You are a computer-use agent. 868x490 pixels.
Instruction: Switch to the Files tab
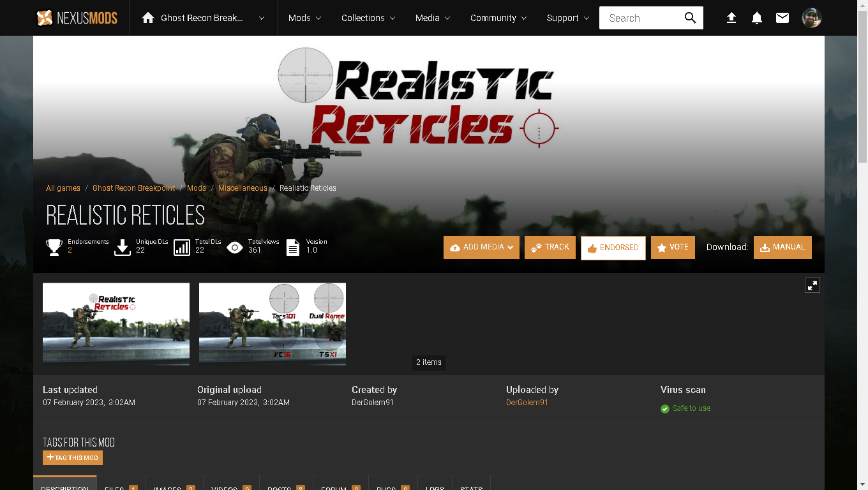(121, 483)
